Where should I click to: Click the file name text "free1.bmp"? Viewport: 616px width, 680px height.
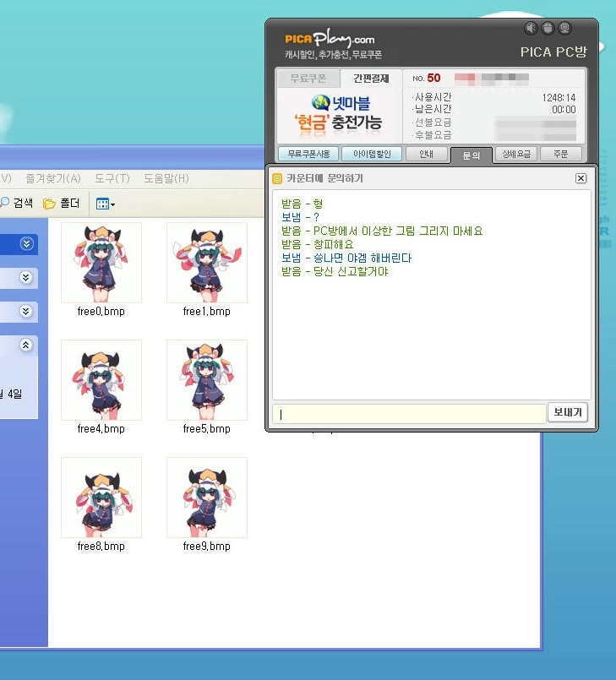207,312
